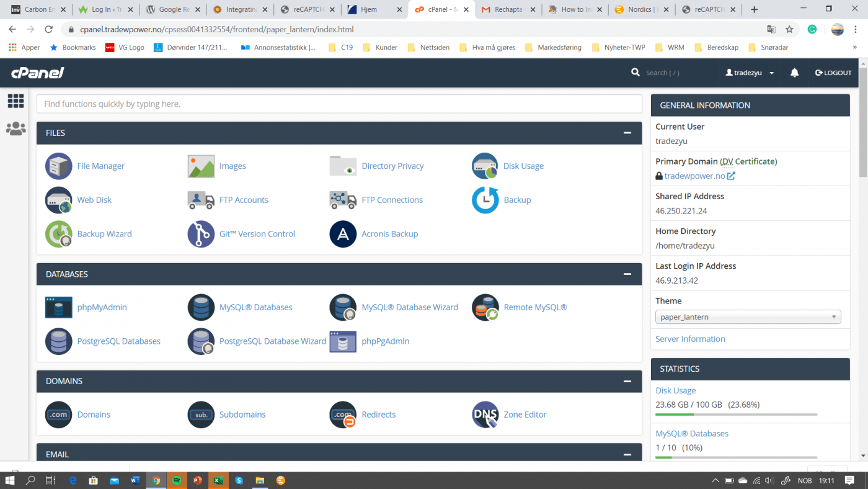Open the FTP Connections icon
Viewport: 868px width, 489px height.
pyautogui.click(x=343, y=200)
